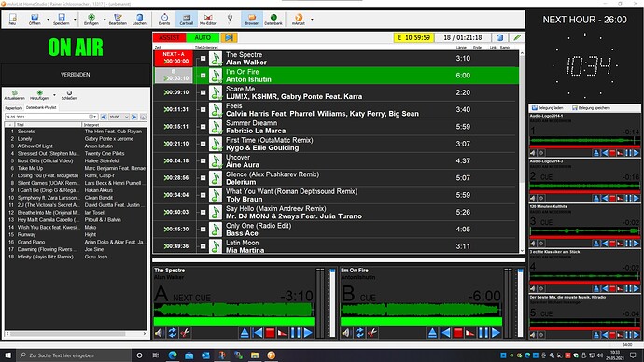Screen dimensions: 644x362
Task: Go to previous hour with the left arrow
Action: pos(104,117)
